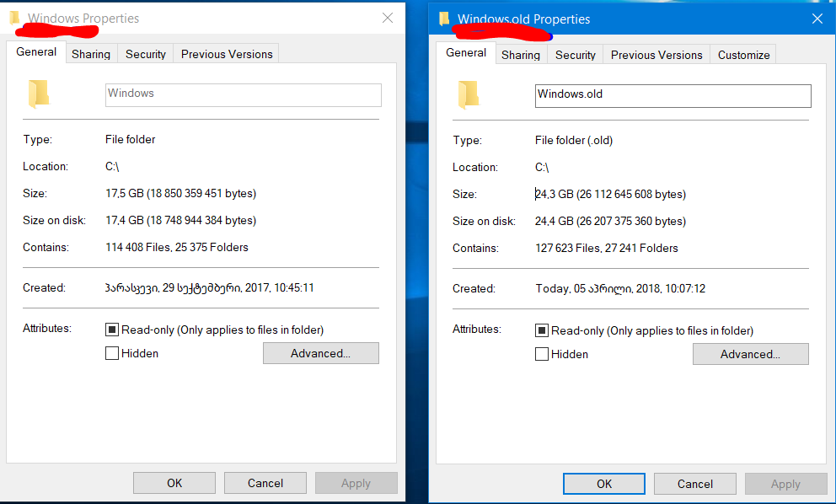Click '127 623 Files, 27 241 Folders' text
Screen dimensions: 836x504
point(607,248)
